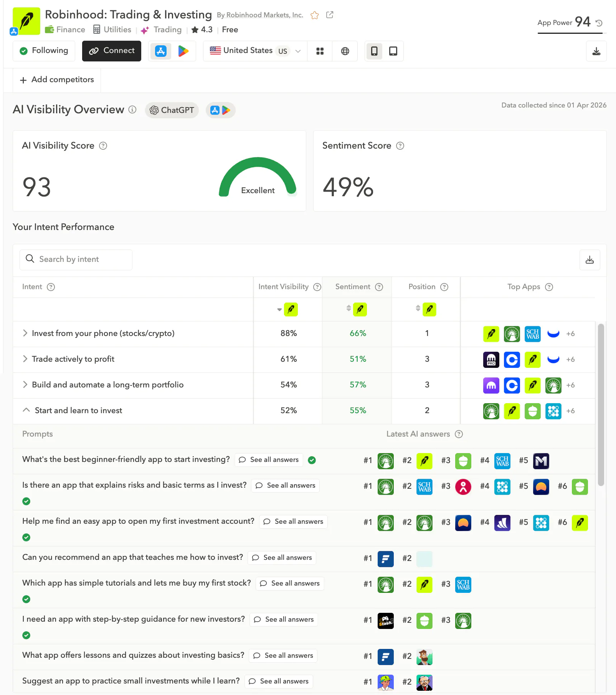The height and width of the screenshot is (695, 616).
Task: Select the app stores source chip
Action: point(220,110)
